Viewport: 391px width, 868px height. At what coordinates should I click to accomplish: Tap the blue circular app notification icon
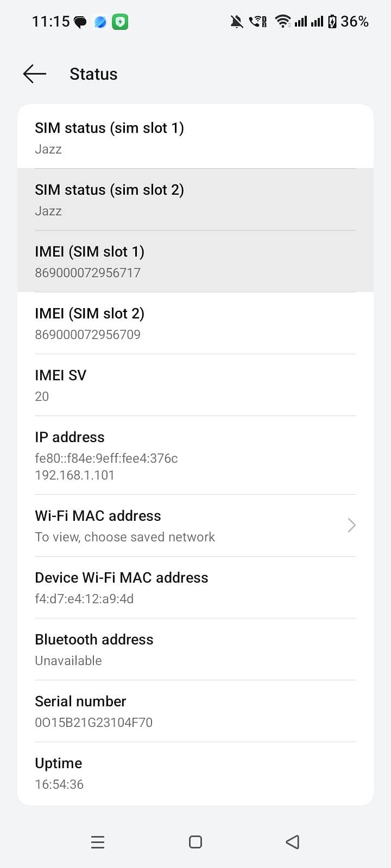click(x=100, y=22)
